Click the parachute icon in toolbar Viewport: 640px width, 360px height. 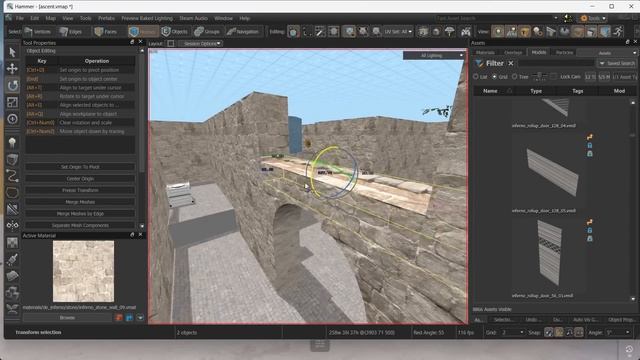449,31
